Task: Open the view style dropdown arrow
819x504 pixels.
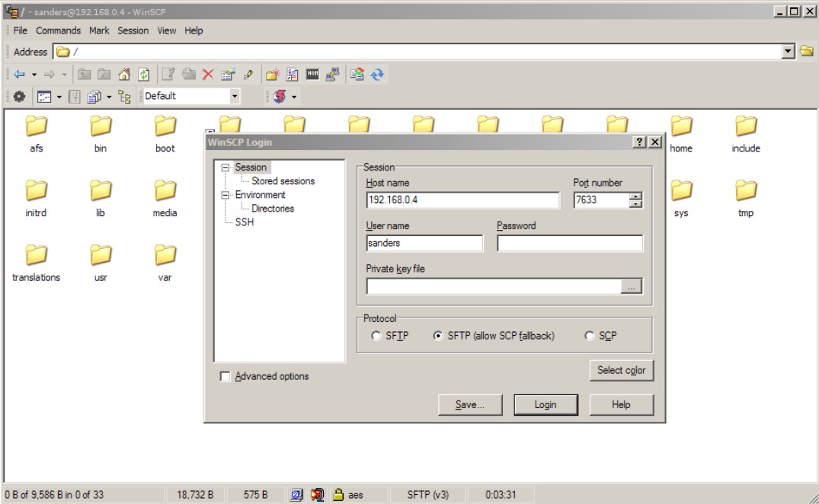Action: [x=59, y=97]
